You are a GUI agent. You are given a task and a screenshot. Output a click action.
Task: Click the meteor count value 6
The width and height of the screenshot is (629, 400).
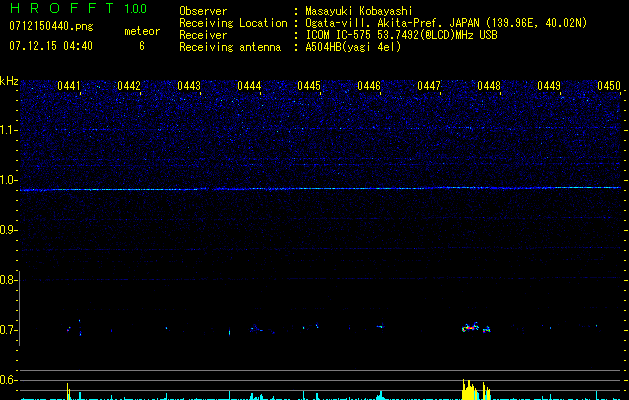coord(141,46)
